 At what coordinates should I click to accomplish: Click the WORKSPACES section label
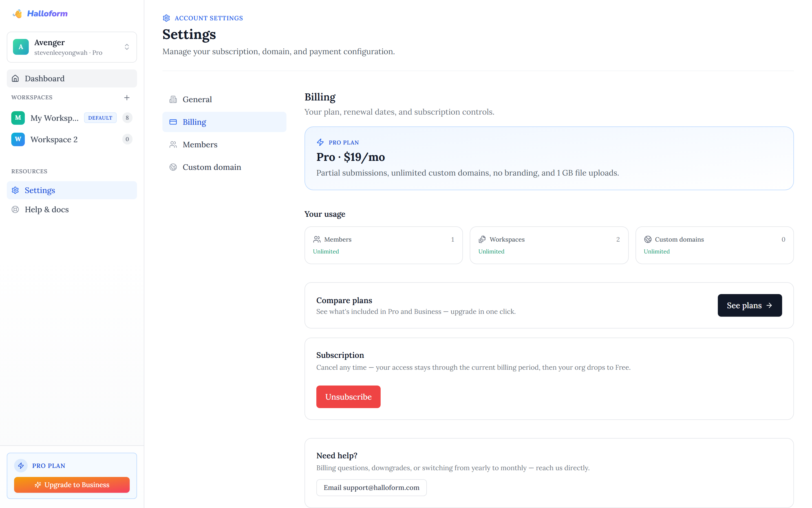[x=32, y=97]
